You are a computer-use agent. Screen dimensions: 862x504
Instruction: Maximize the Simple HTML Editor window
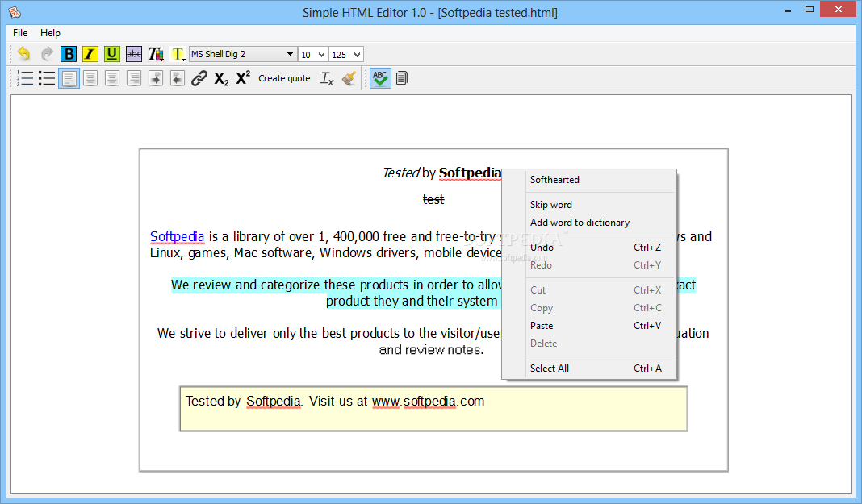point(810,10)
